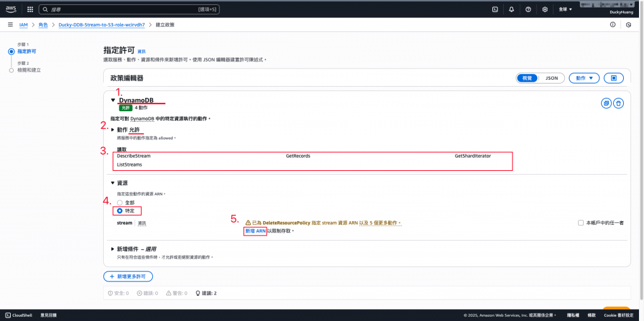The image size is (644, 321).
Task: Click the editor fullscreen square icon button
Action: [614, 78]
